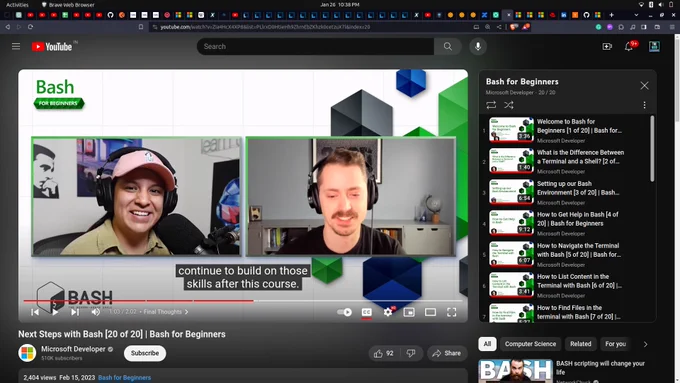Image resolution: width=680 pixels, height=383 pixels.
Task: Toggle theater mode
Action: point(430,312)
